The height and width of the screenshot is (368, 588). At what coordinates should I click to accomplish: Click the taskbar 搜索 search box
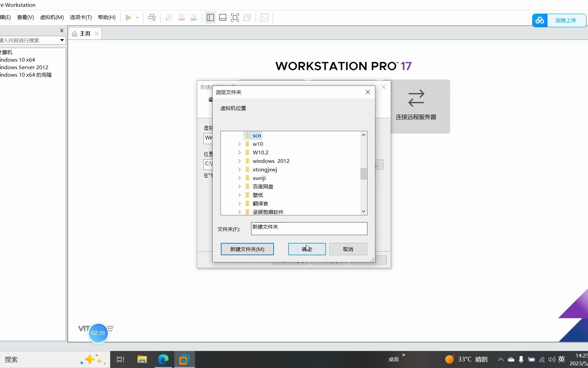(x=54, y=359)
